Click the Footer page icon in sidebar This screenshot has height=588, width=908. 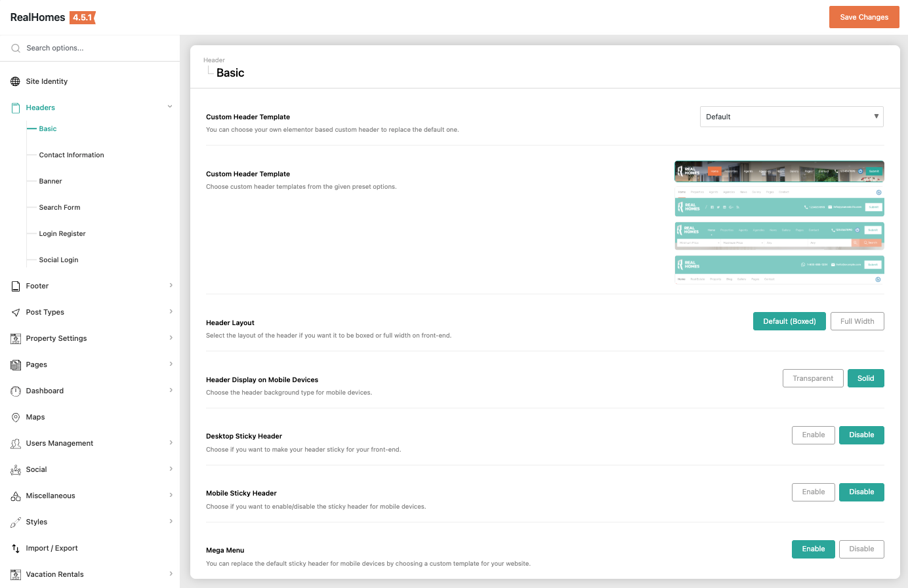[x=15, y=286]
